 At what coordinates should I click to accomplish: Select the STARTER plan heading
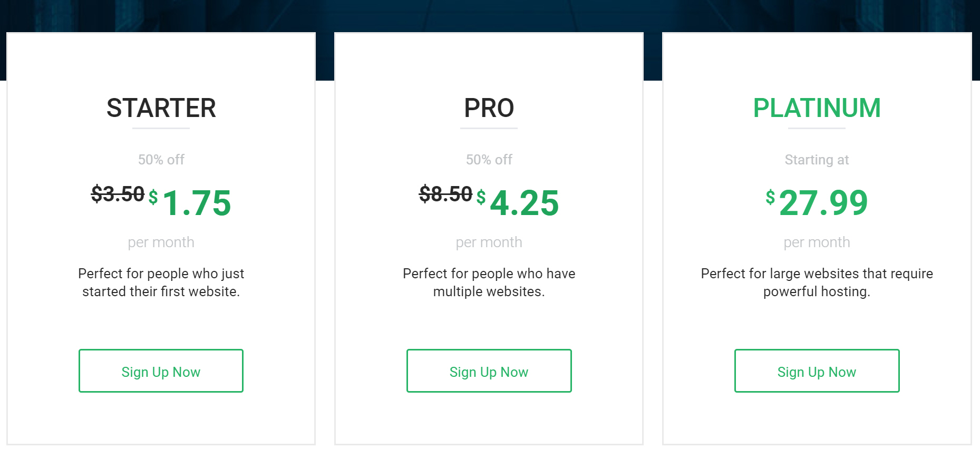click(161, 109)
